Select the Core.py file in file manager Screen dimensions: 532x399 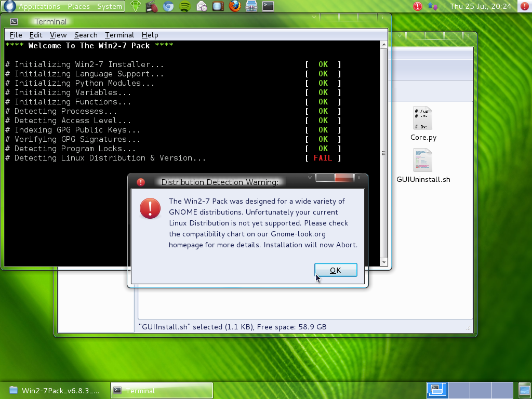coord(423,124)
